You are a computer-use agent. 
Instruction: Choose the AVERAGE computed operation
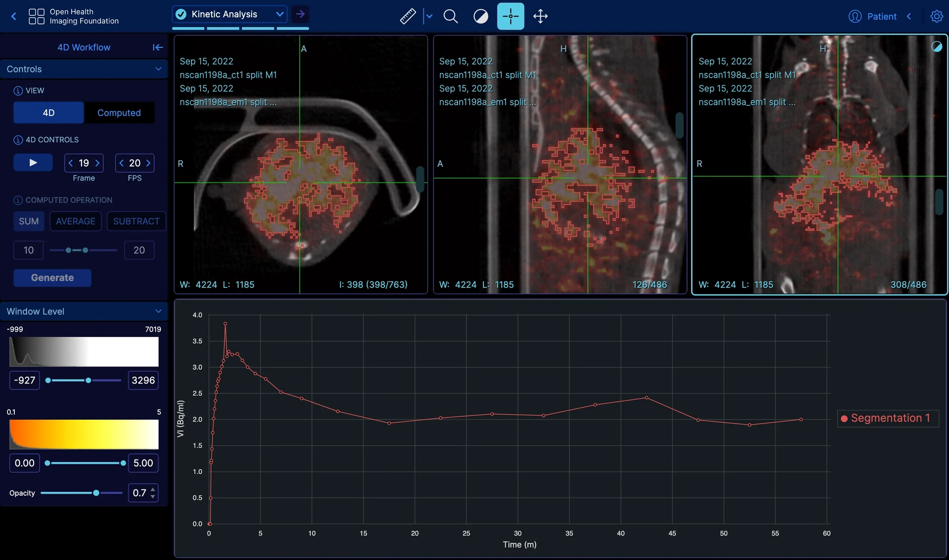(x=75, y=221)
